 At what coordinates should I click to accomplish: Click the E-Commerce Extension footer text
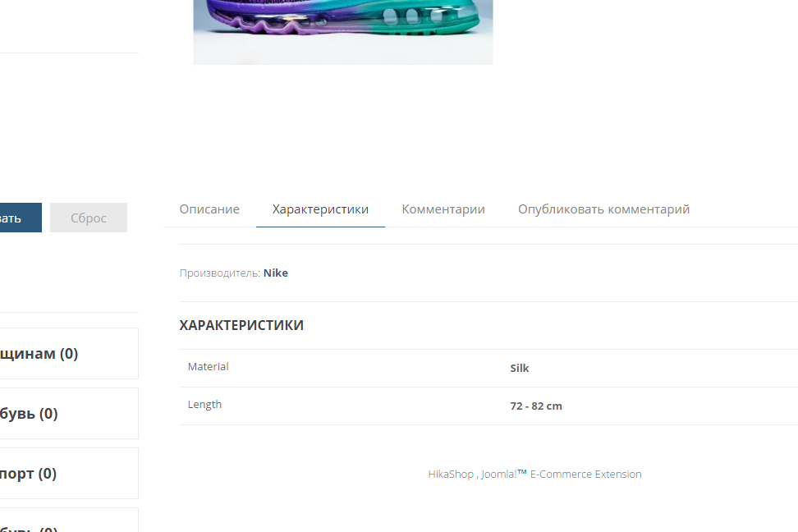pos(586,474)
